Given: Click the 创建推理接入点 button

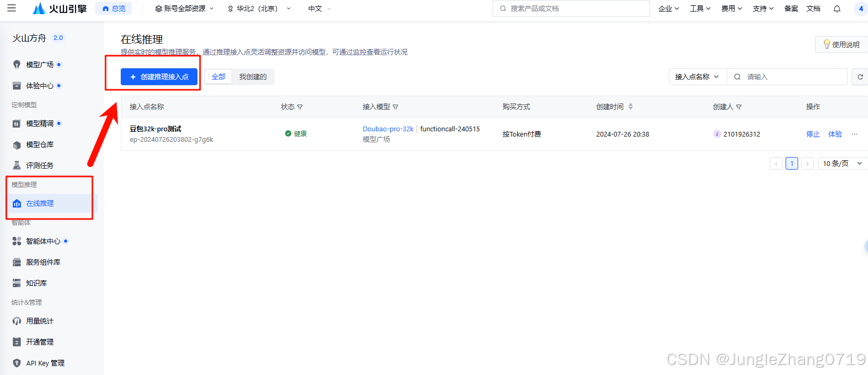Looking at the screenshot, I should click(159, 77).
